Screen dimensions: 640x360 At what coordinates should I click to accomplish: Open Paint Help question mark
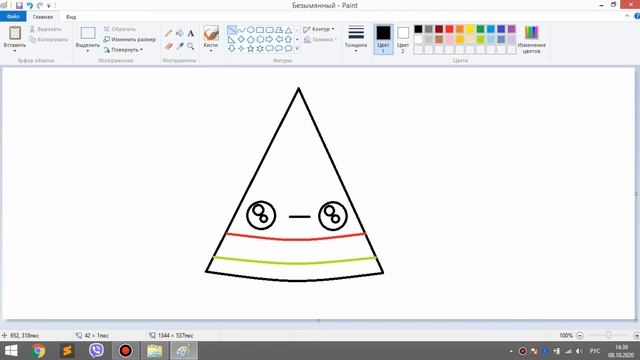click(637, 16)
